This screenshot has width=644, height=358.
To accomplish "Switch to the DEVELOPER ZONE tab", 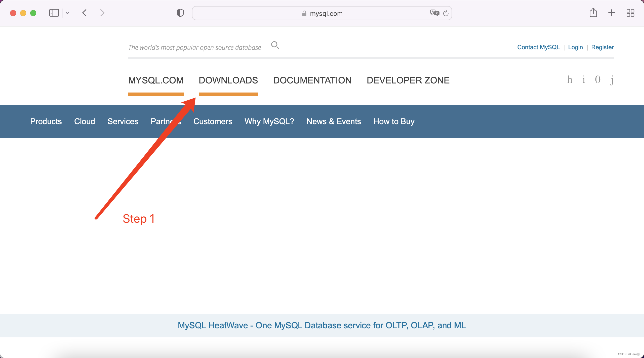I will pos(408,80).
